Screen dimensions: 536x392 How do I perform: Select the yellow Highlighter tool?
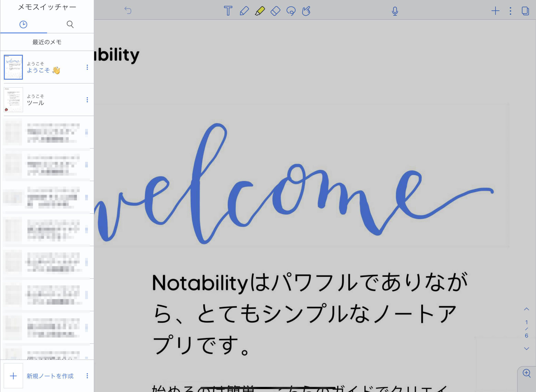pyautogui.click(x=260, y=11)
